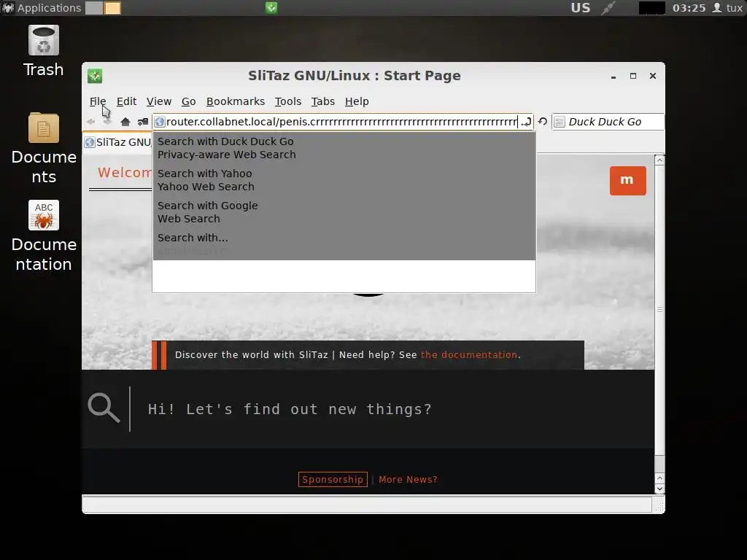Choose the Search with... suggestion
This screenshot has width=747, height=560.
(344, 244)
